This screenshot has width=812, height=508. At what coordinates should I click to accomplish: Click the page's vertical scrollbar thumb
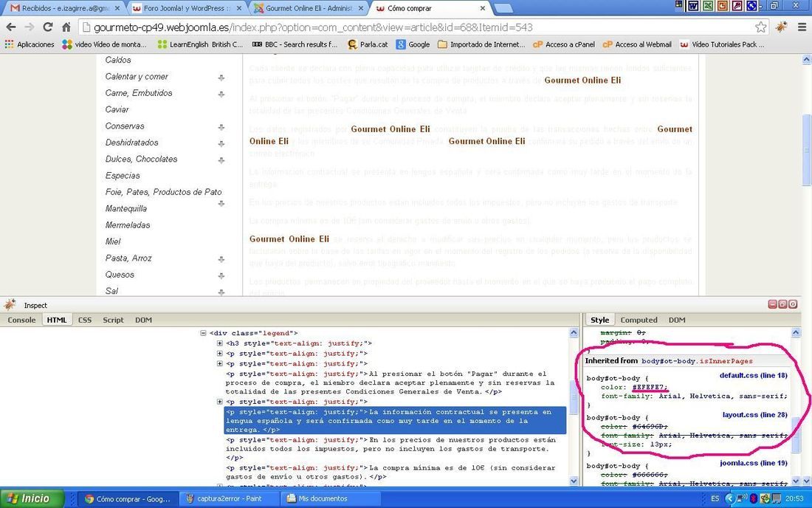point(806,150)
